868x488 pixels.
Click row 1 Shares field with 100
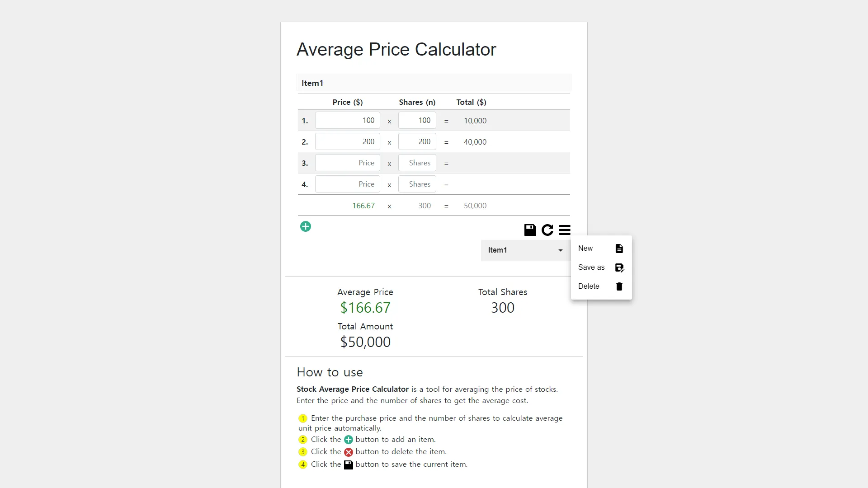tap(417, 121)
